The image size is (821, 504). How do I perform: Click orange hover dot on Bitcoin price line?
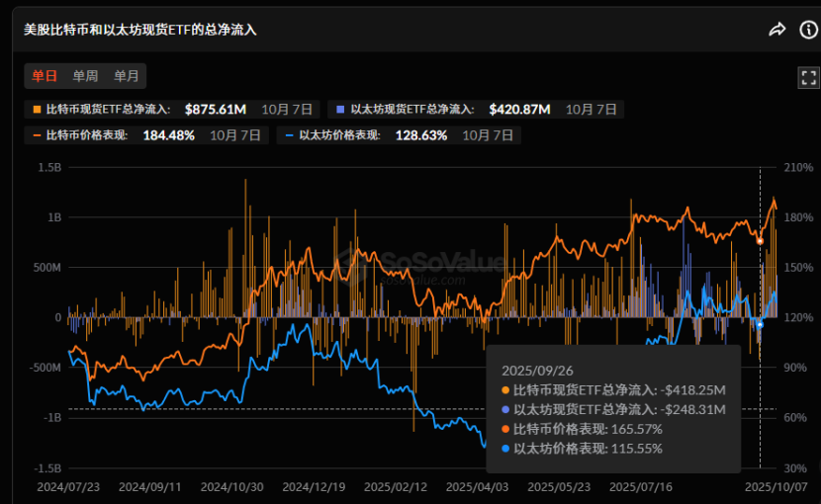(760, 240)
